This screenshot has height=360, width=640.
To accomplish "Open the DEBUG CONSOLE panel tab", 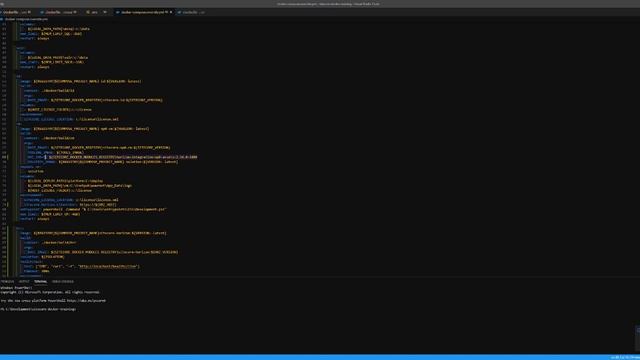I will [63, 281].
